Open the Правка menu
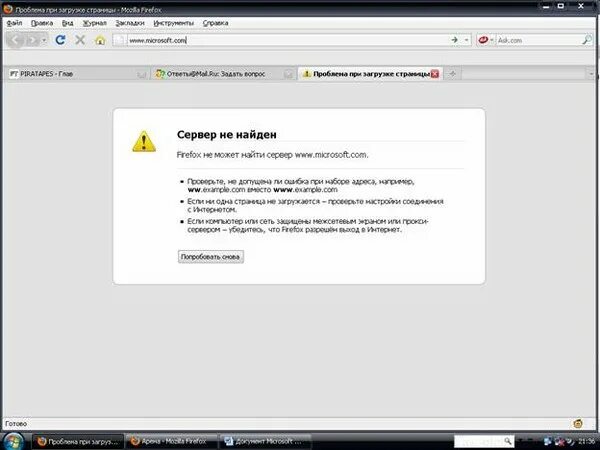This screenshot has width=600, height=450. (x=42, y=23)
